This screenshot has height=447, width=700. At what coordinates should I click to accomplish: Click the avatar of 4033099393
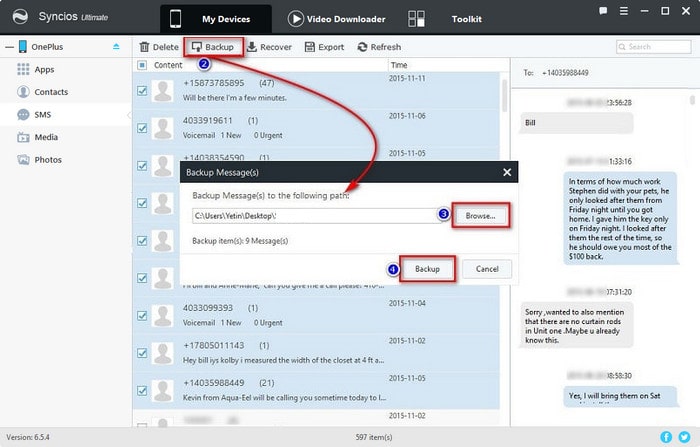pos(162,316)
